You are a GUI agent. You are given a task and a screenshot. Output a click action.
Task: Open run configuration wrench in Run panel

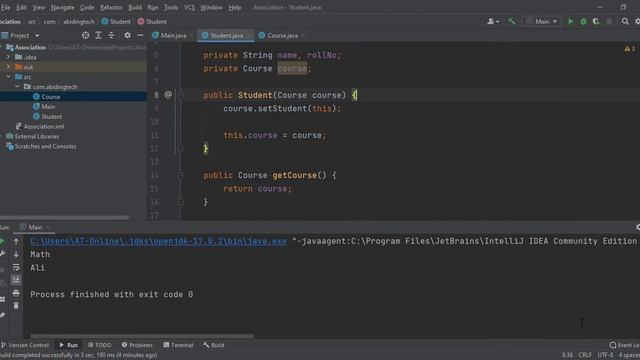click(2, 254)
